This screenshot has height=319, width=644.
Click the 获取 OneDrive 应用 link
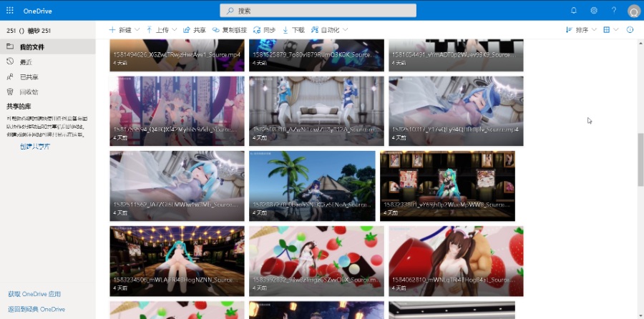point(34,294)
